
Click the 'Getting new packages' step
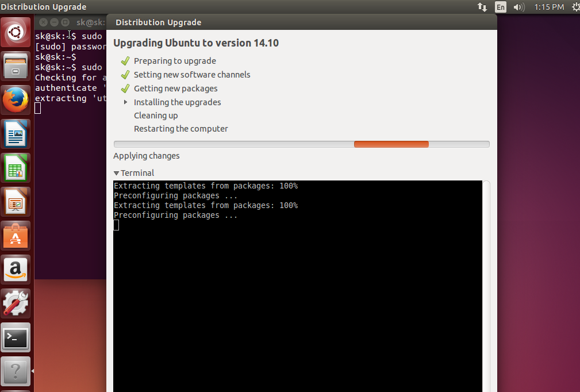tap(176, 89)
